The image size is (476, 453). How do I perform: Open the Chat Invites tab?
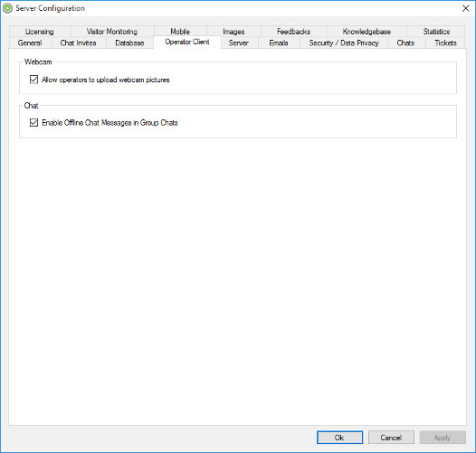[79, 42]
